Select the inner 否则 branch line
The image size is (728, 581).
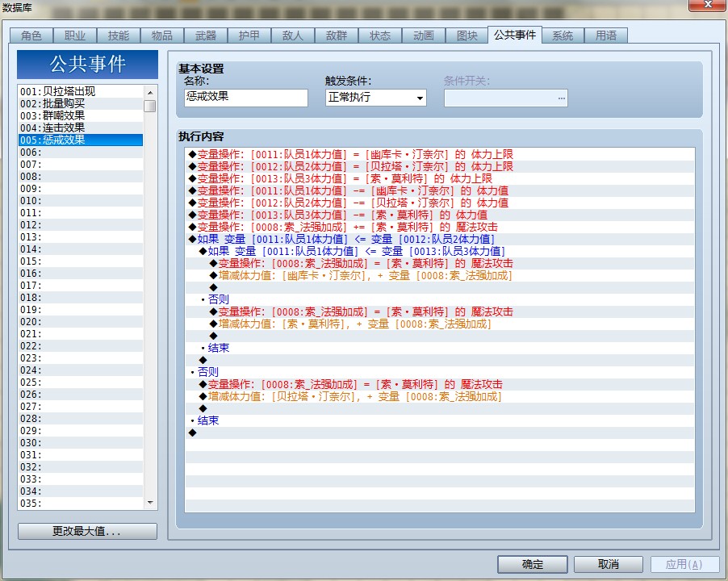[440, 299]
